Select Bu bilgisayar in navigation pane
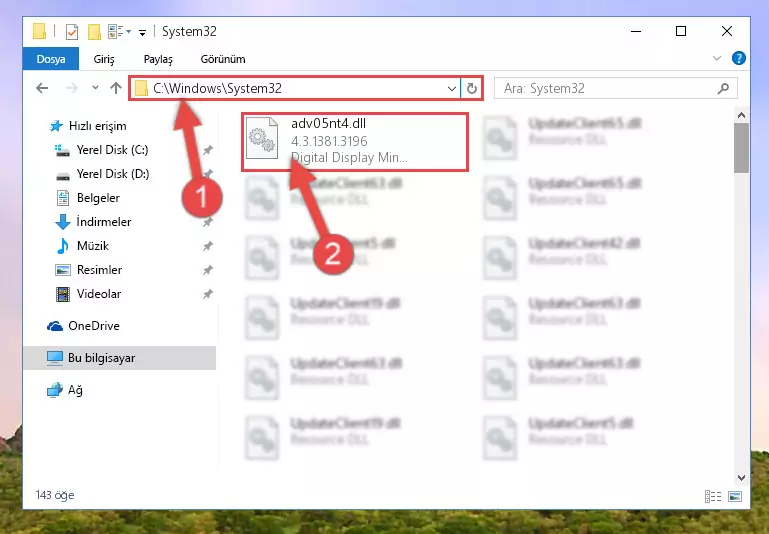 (x=119, y=358)
